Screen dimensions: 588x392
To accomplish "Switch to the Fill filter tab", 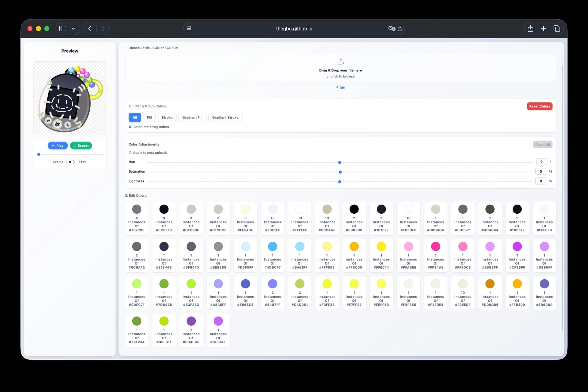I will click(149, 117).
